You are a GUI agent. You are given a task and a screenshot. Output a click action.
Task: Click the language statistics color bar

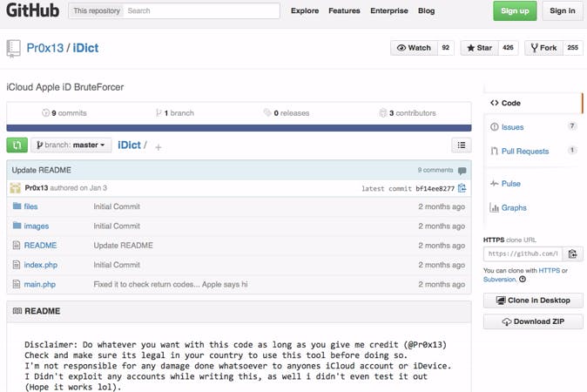point(239,128)
